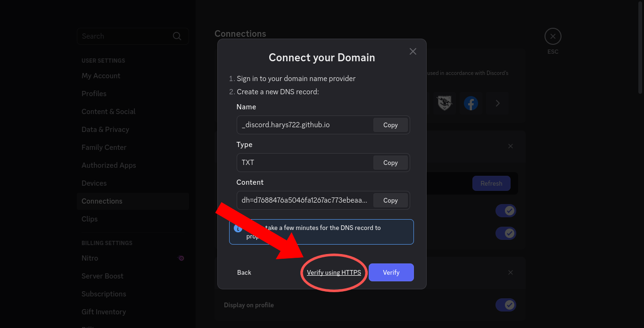Toggle Display on profile switch
Screen dimensions: 644x328
[506, 305]
